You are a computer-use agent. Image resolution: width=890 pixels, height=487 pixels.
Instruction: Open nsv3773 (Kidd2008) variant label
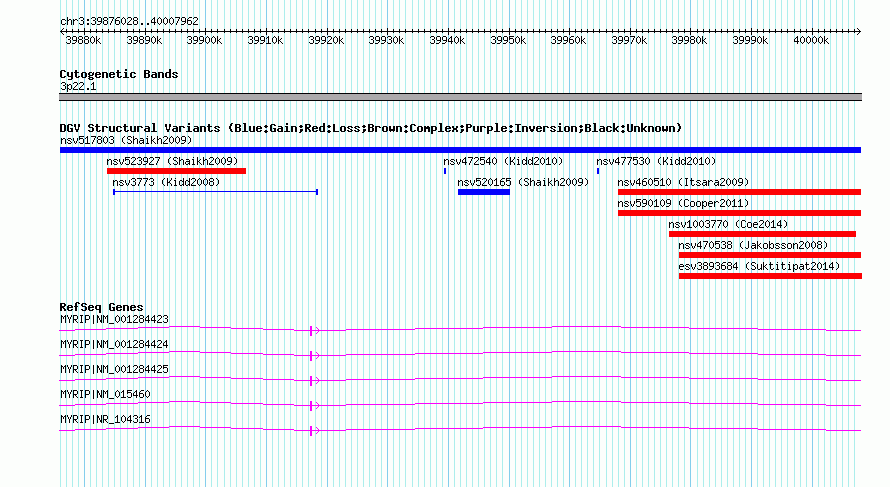click(166, 182)
